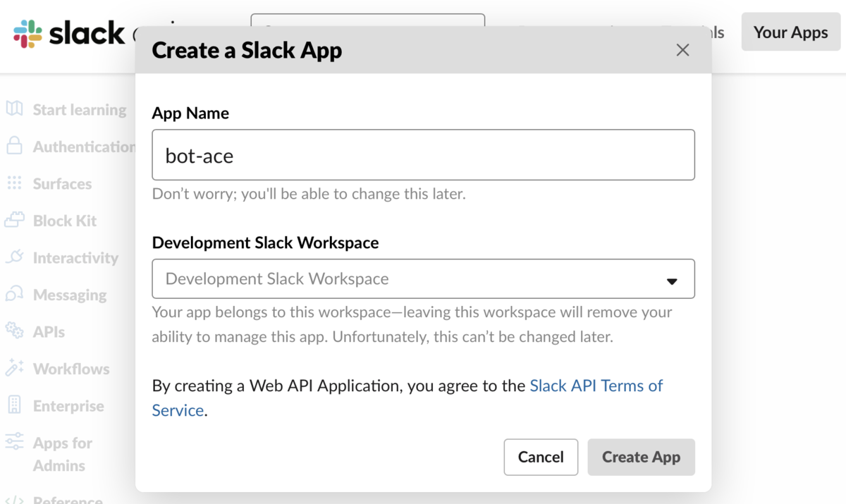Screen dimensions: 846x504
Task: Open APIs in the sidebar
Action: click(49, 332)
